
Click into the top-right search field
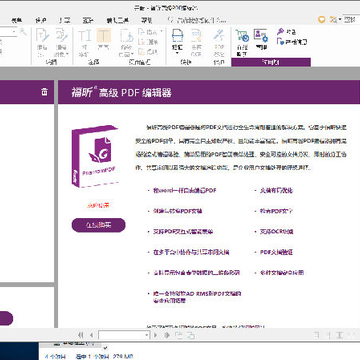tap(352, 20)
